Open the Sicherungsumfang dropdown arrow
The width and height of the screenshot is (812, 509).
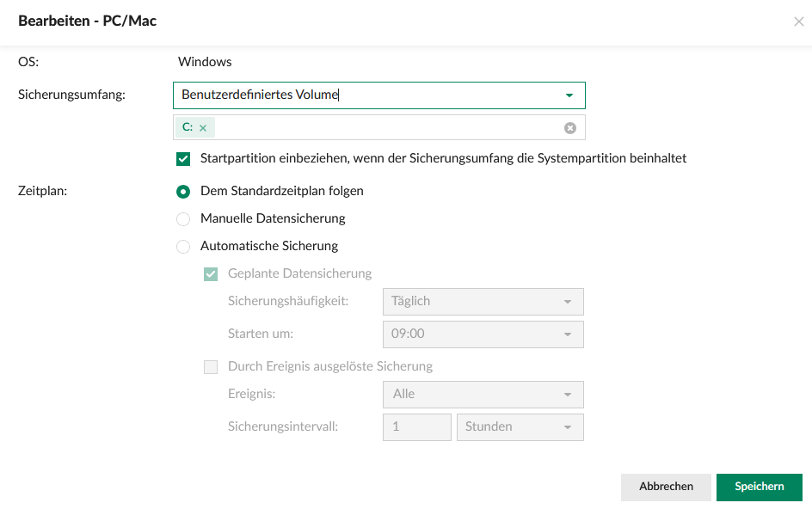569,95
